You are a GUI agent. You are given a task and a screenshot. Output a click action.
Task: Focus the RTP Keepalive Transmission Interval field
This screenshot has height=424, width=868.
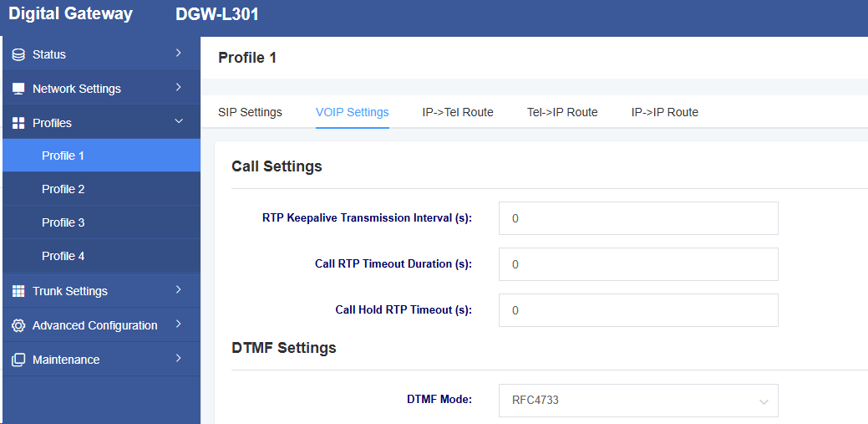coord(638,218)
